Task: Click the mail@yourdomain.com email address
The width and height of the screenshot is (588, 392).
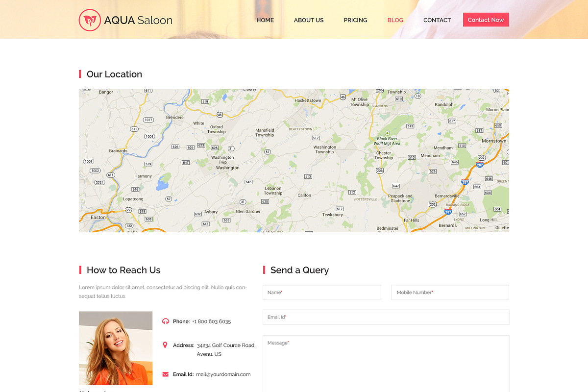Action: (223, 374)
